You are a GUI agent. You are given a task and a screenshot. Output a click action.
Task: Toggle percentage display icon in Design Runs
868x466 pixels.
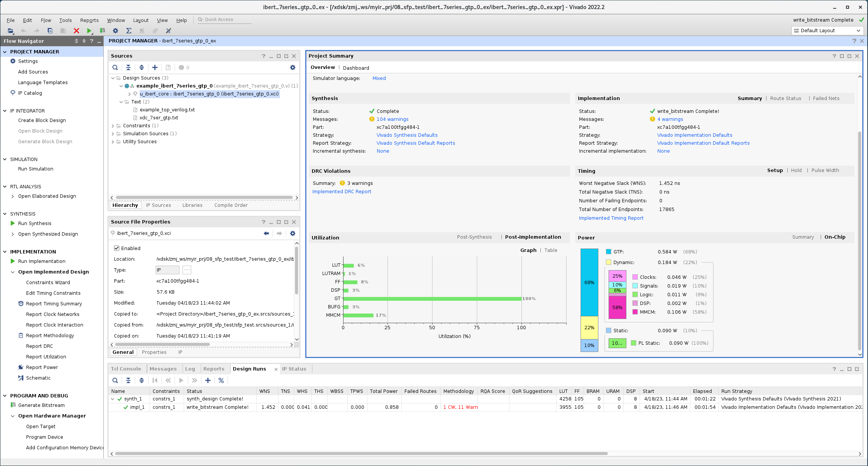click(x=221, y=380)
